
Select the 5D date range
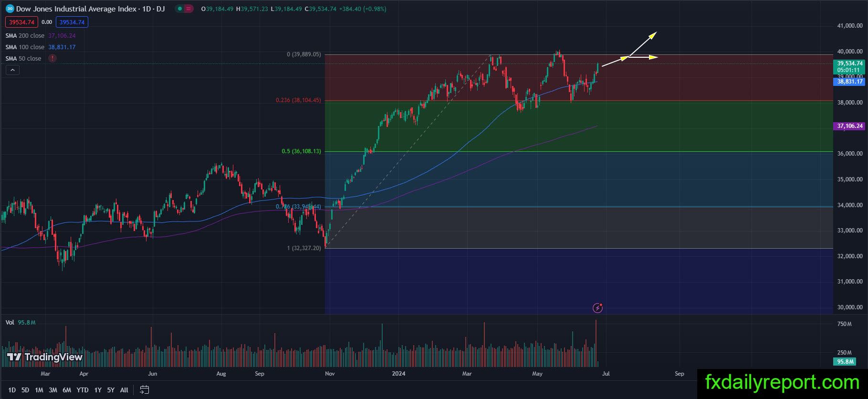[25, 390]
